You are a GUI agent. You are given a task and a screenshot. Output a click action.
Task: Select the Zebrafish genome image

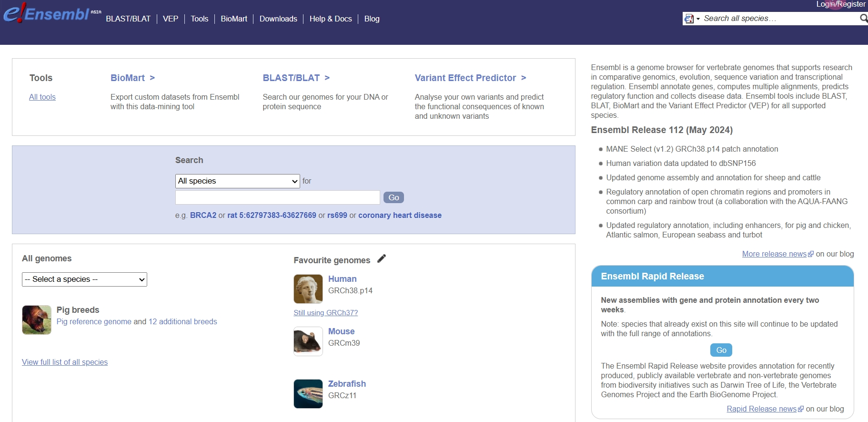[308, 394]
